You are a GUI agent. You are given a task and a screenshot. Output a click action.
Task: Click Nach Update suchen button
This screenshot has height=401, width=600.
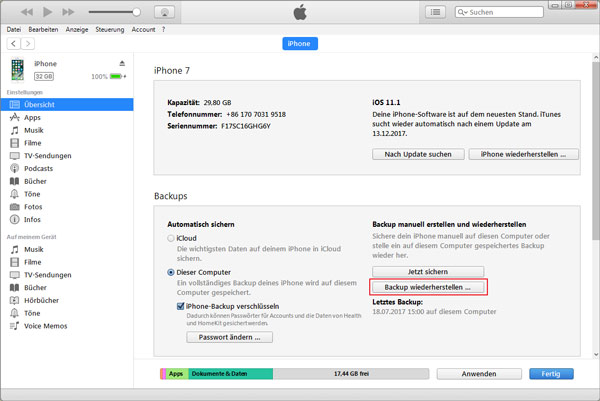[418, 154]
